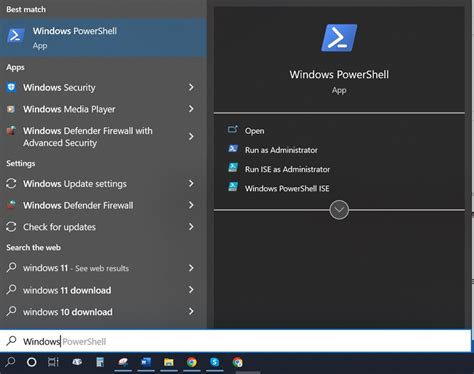Image resolution: width=474 pixels, height=374 pixels.
Task: Launch Windows PowerShell ISE
Action: pyautogui.click(x=287, y=188)
